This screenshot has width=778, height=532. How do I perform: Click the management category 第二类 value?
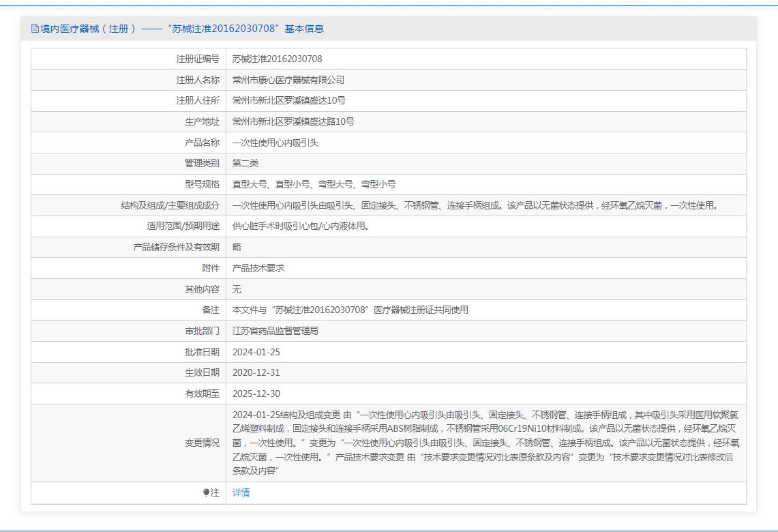click(245, 163)
